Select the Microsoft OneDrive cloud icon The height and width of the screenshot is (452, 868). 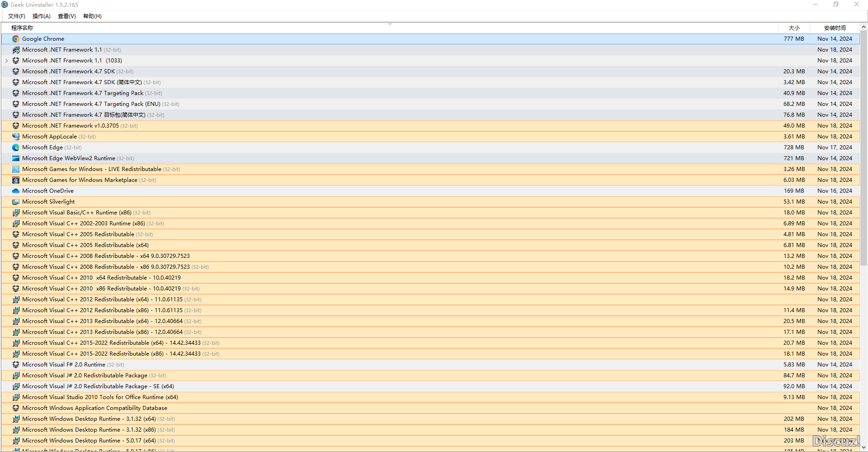pyautogui.click(x=16, y=190)
